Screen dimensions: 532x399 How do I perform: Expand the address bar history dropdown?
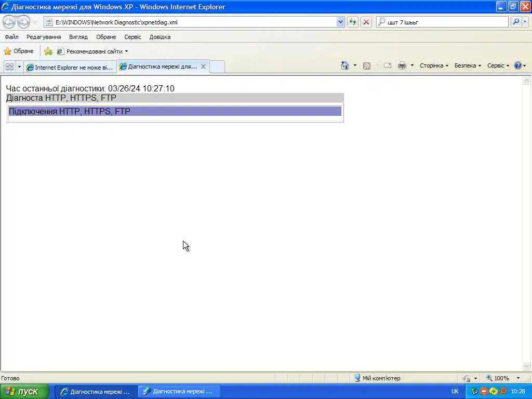click(340, 22)
